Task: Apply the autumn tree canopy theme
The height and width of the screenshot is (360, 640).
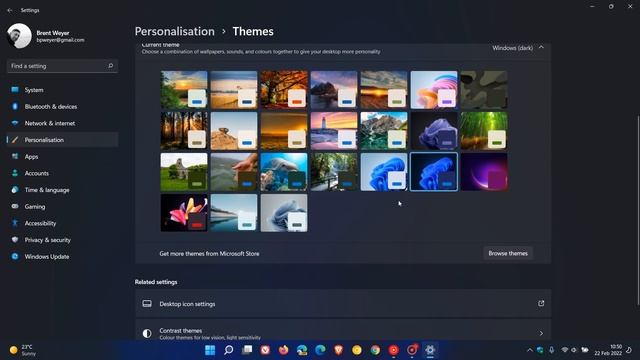Action: click(284, 90)
